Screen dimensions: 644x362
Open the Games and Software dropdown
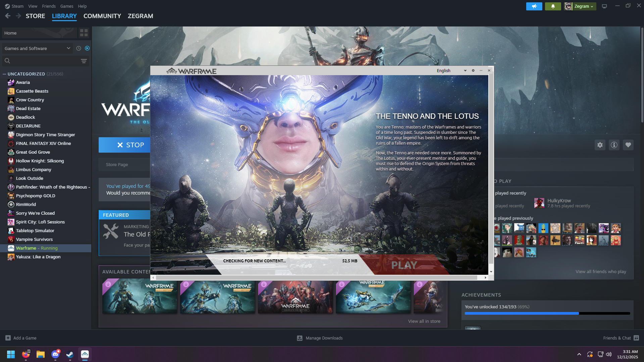tap(37, 48)
